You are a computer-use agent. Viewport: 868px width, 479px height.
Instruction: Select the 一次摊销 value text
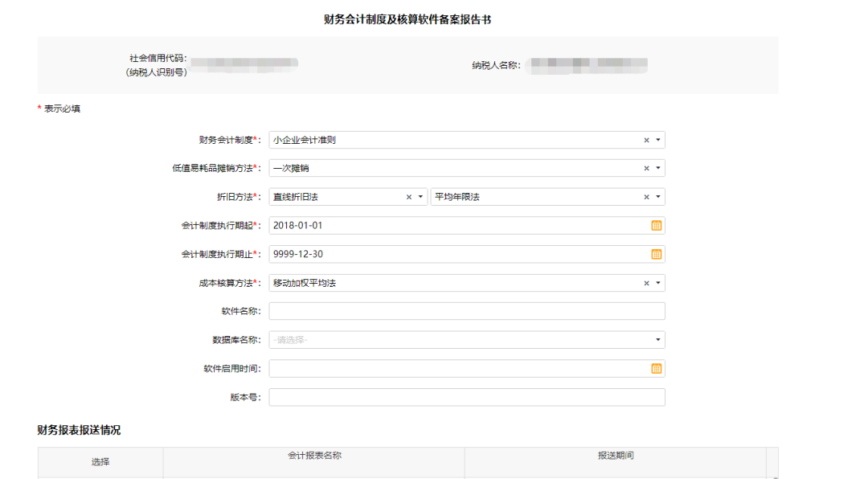[x=291, y=168]
